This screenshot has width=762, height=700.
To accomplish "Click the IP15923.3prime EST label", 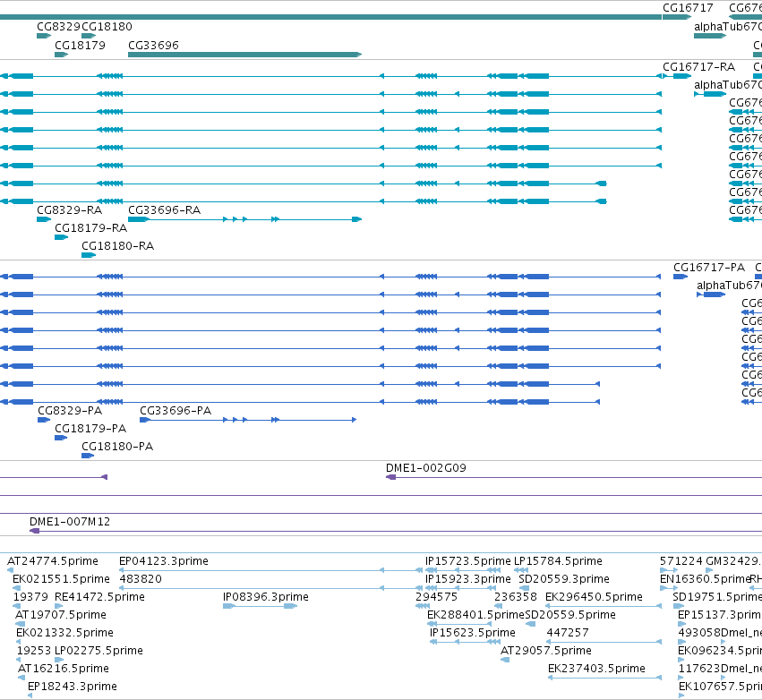I will coord(468,579).
